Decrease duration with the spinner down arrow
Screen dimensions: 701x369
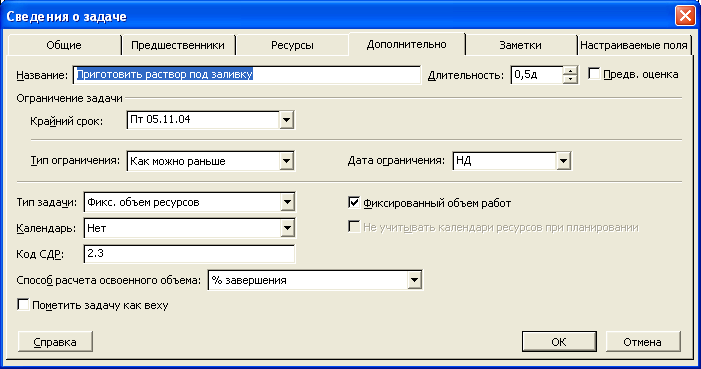[570, 79]
